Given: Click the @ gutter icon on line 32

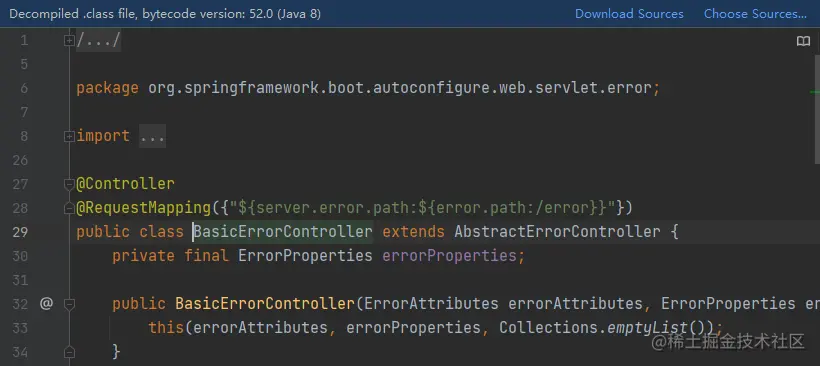Looking at the screenshot, I should [47, 303].
